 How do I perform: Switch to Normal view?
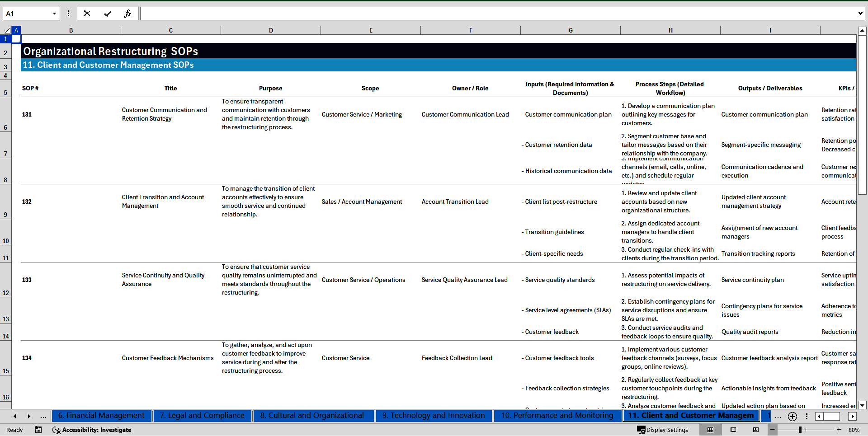[x=711, y=430]
